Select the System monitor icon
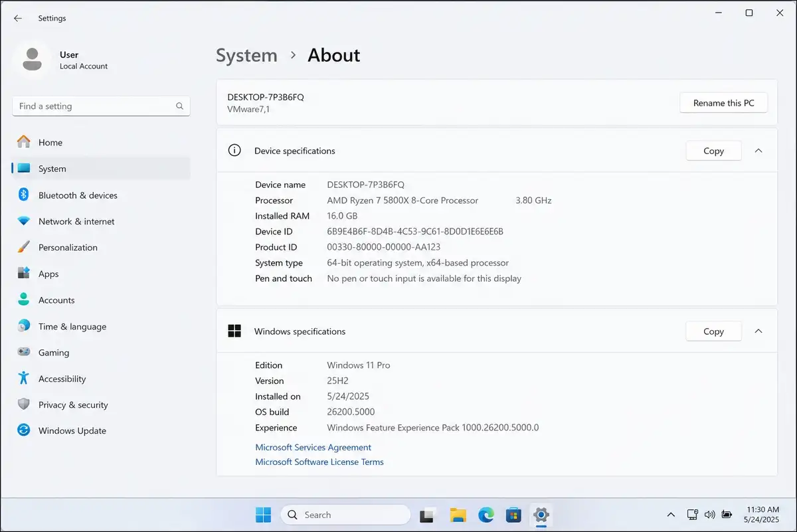Viewport: 797px width, 532px height. [x=24, y=169]
